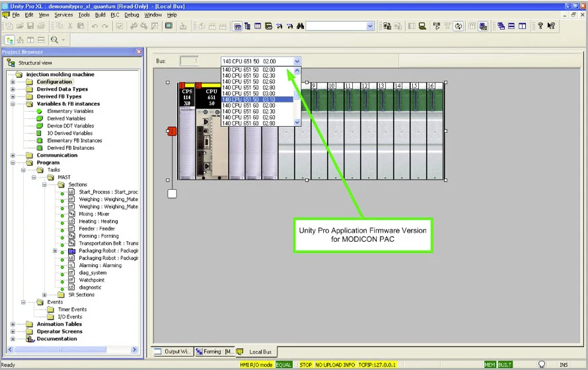Open the Services menu

point(63,15)
